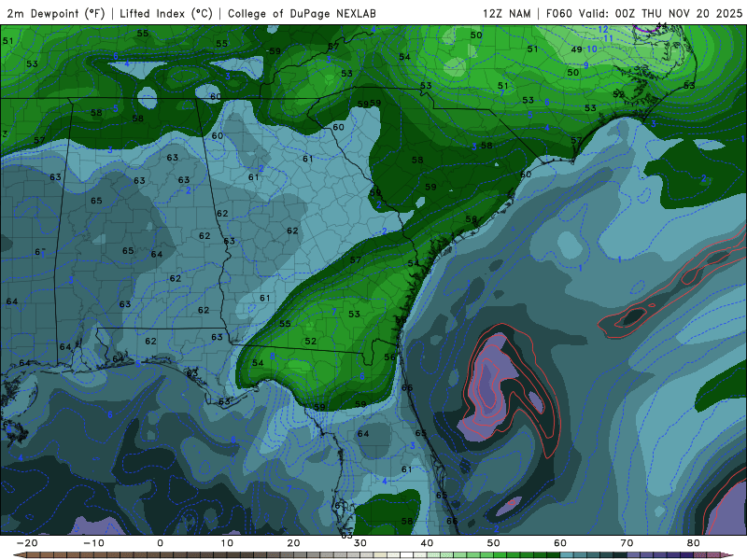Click the black '49' dewpoint value
Screen dimensions: 747x560
tap(576, 49)
